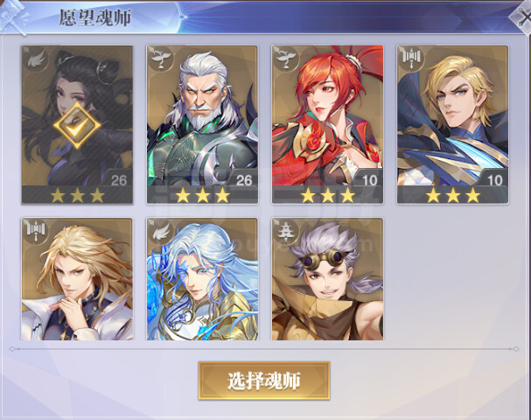Screen dimensions: 531x420
Task: Click the bird class icon on white-bearded man card
Action: (x=161, y=59)
